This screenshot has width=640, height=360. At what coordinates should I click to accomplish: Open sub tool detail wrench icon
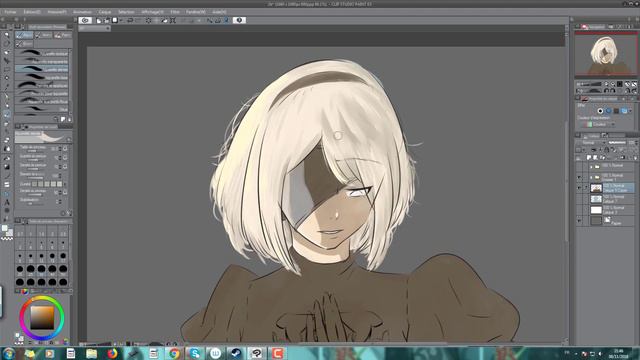point(69,213)
